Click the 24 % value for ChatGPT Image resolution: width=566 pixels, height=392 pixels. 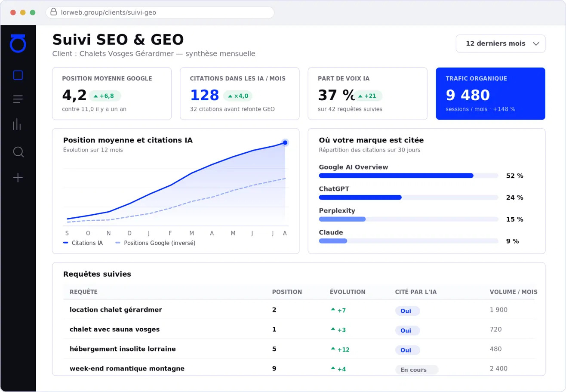pos(514,198)
